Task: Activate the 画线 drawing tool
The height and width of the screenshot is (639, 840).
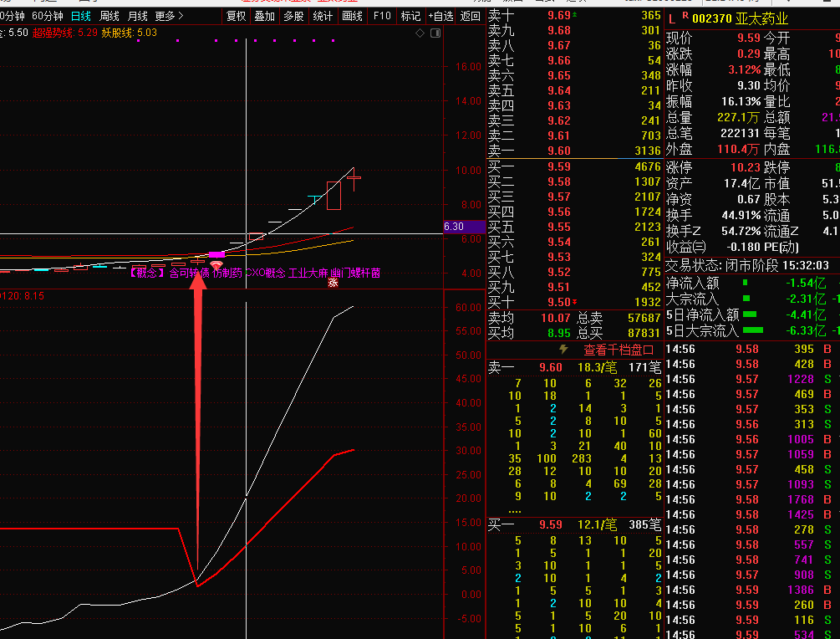Action: click(352, 16)
